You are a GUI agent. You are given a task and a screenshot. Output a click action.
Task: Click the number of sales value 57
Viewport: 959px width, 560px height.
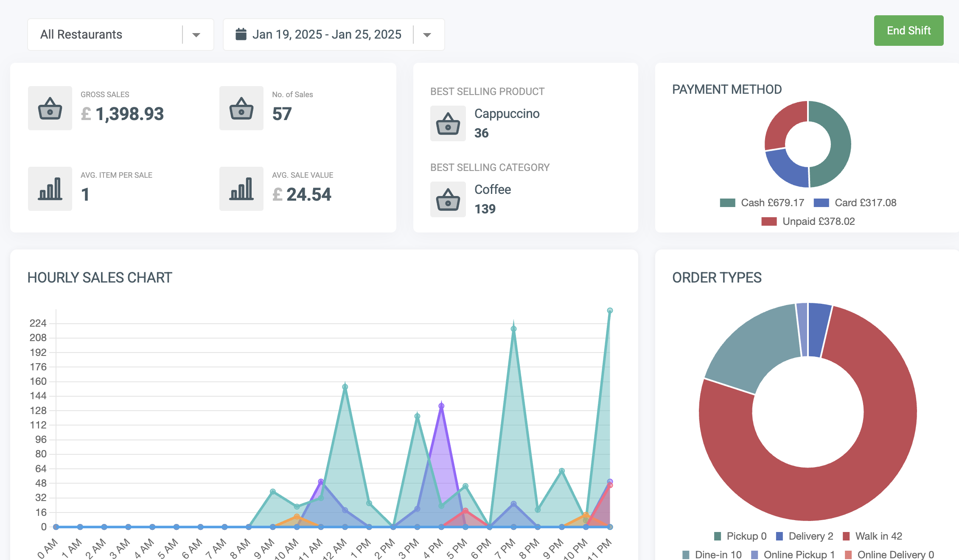[282, 114]
